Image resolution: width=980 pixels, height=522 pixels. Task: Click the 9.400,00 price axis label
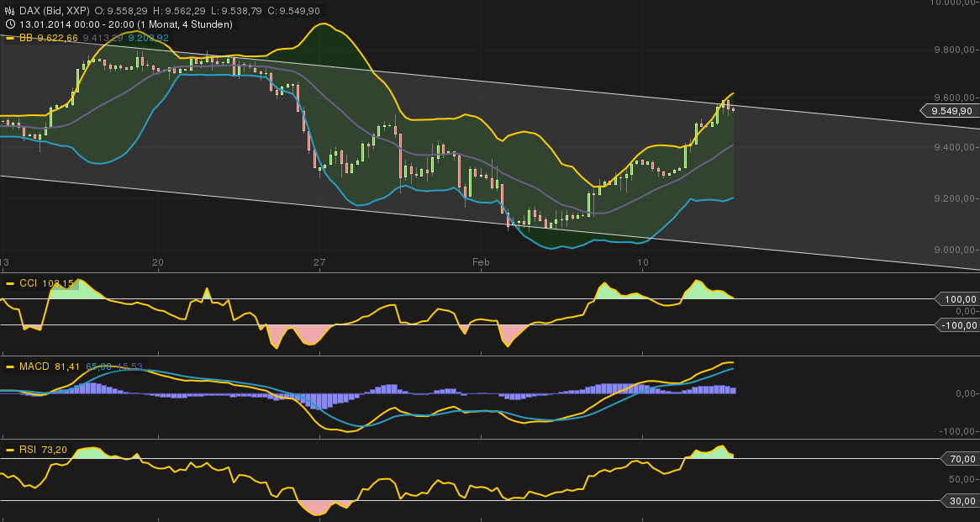click(955, 148)
